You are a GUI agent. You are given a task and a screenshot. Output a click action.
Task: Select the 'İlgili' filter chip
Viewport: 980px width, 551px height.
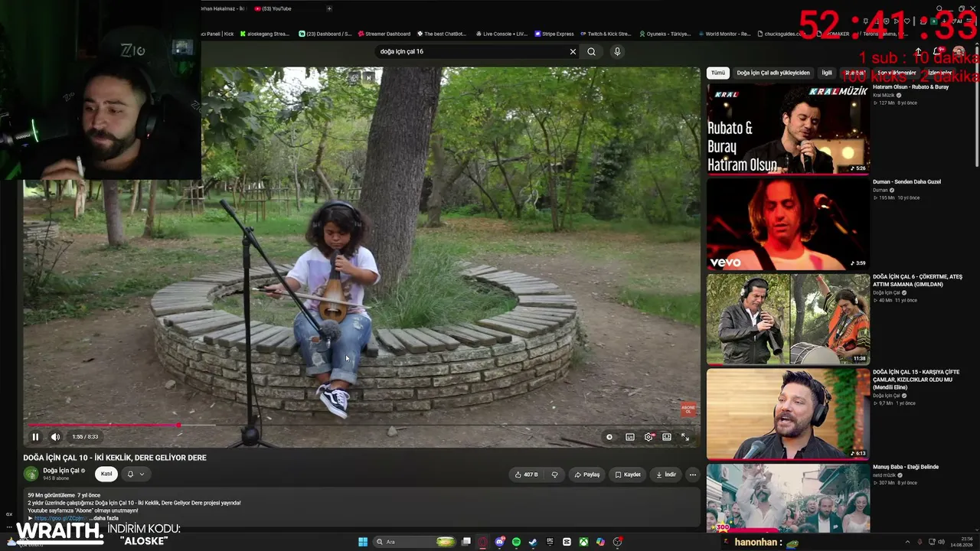coord(827,73)
